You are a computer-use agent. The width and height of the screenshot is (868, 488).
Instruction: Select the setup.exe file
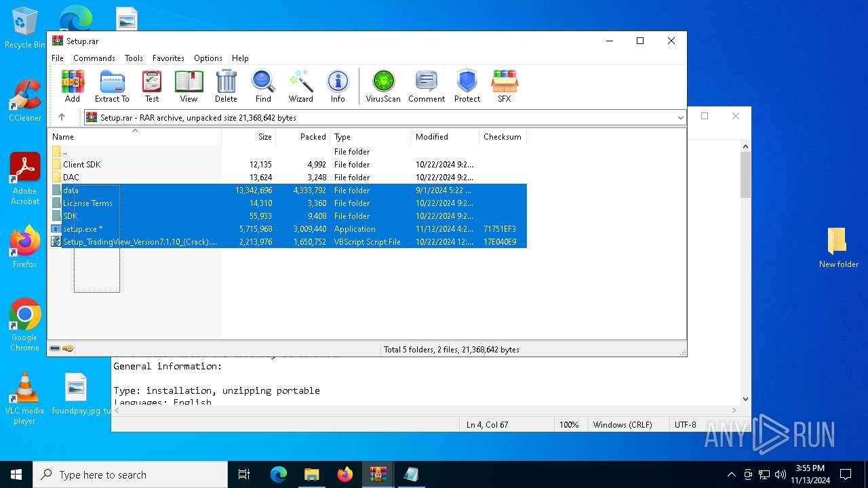point(288,228)
